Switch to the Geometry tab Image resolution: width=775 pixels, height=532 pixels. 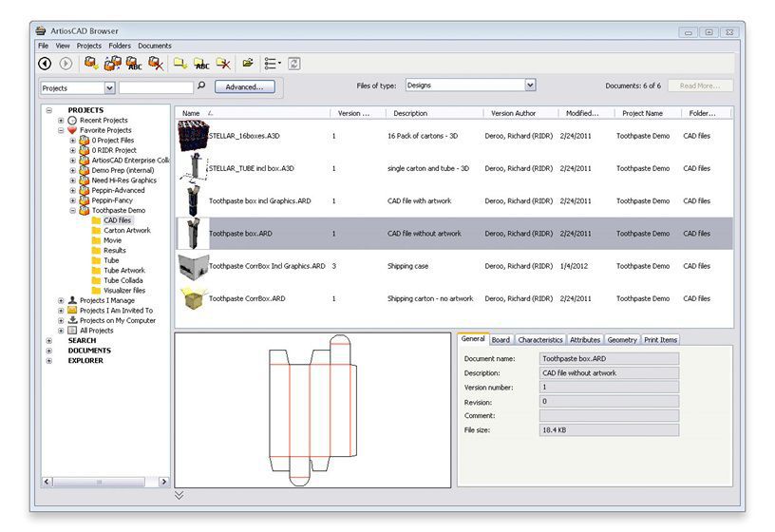(622, 340)
